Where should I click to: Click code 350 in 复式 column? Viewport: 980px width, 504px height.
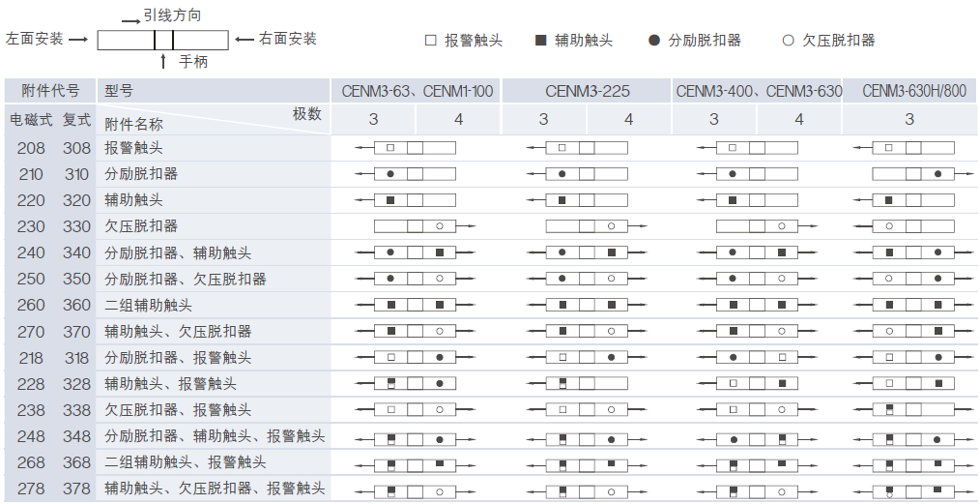[77, 279]
